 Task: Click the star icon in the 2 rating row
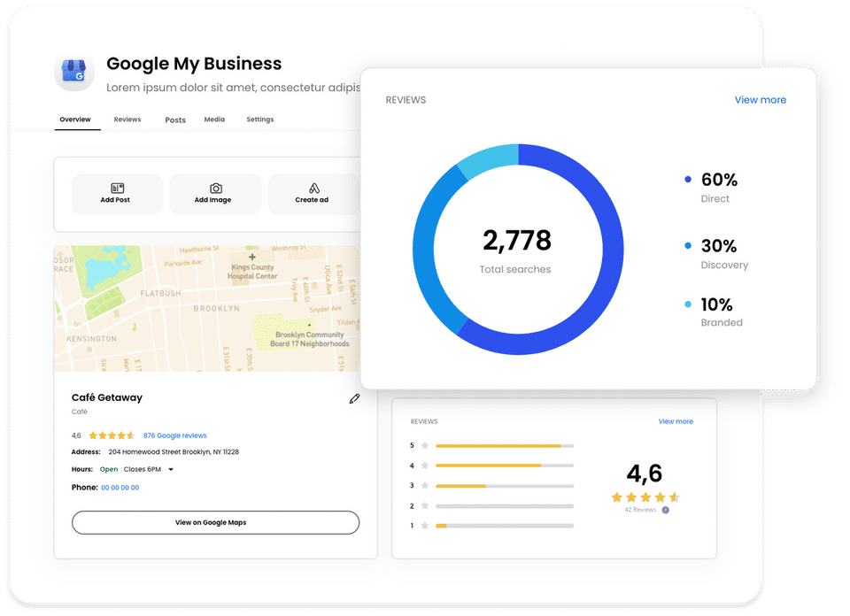(x=425, y=505)
